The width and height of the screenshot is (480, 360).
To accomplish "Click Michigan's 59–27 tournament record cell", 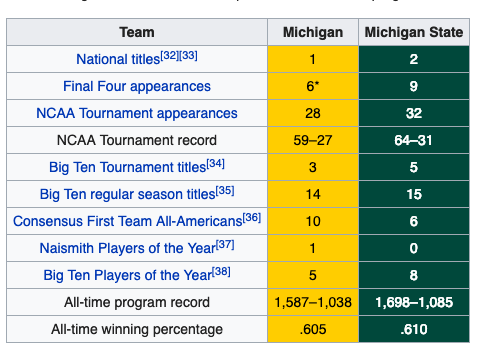I will click(x=313, y=140).
